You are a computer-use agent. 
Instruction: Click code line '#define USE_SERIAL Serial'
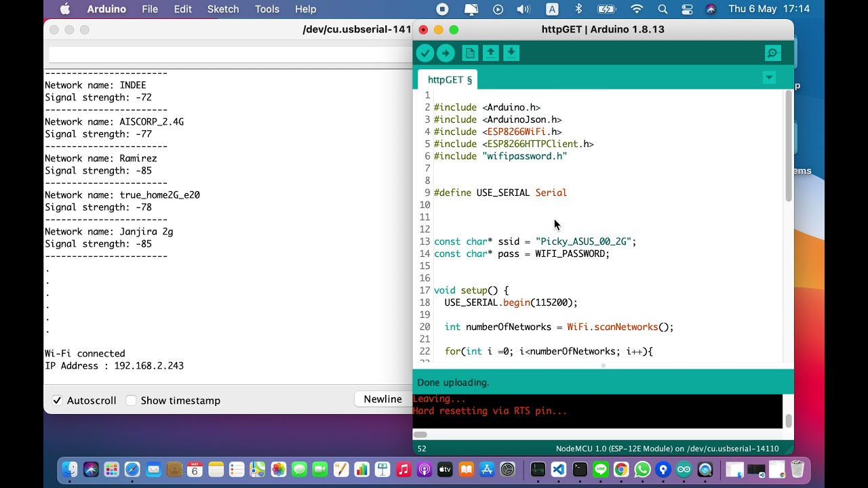(500, 192)
